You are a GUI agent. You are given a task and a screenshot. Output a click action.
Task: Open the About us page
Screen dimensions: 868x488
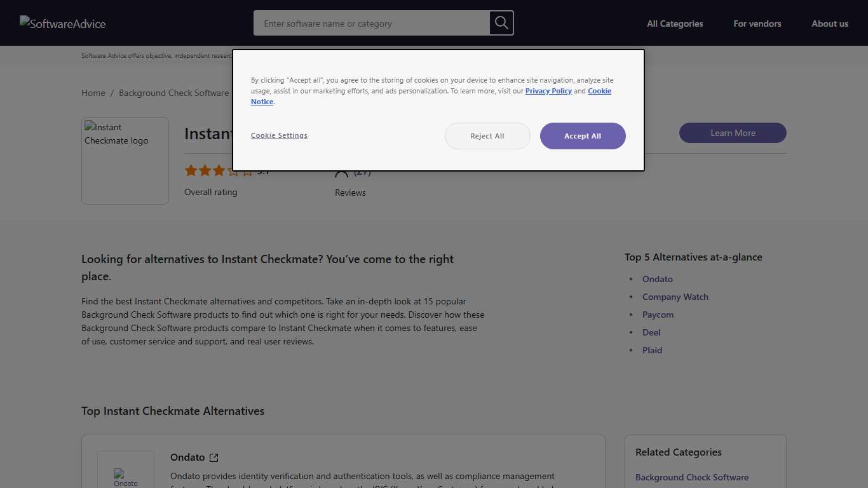point(830,24)
